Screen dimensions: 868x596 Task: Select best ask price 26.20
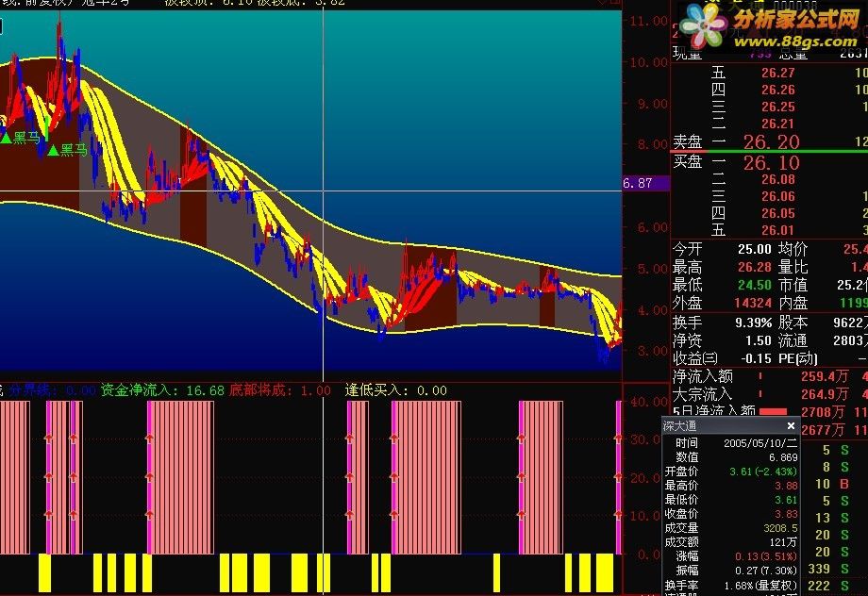coord(771,142)
